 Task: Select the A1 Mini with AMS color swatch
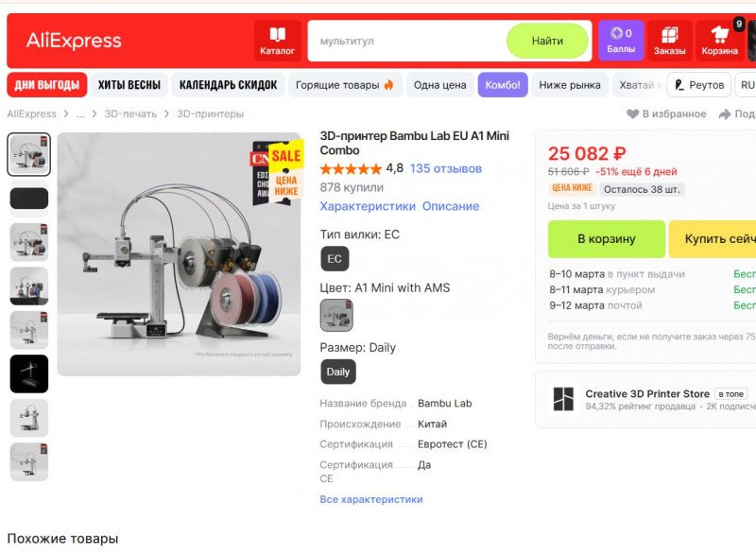coord(336,315)
